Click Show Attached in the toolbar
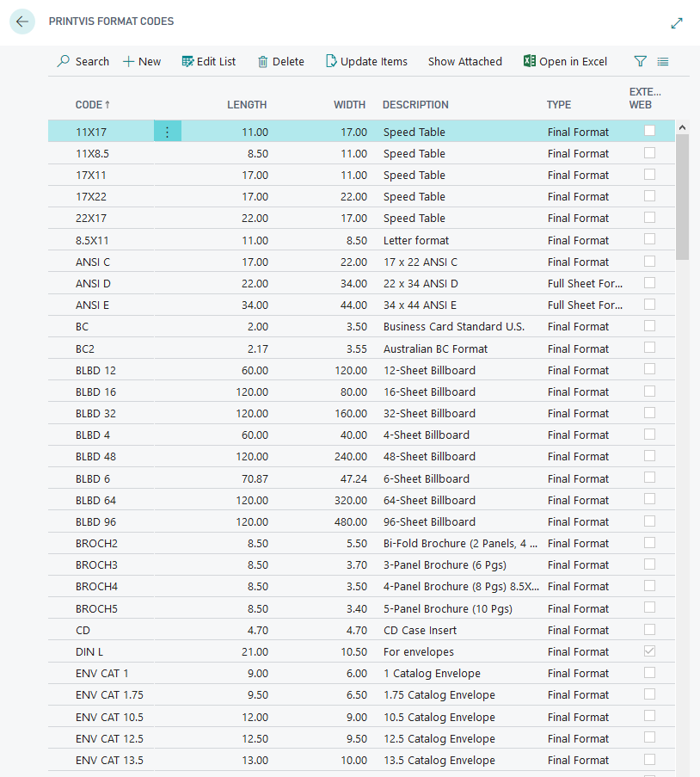 click(464, 61)
